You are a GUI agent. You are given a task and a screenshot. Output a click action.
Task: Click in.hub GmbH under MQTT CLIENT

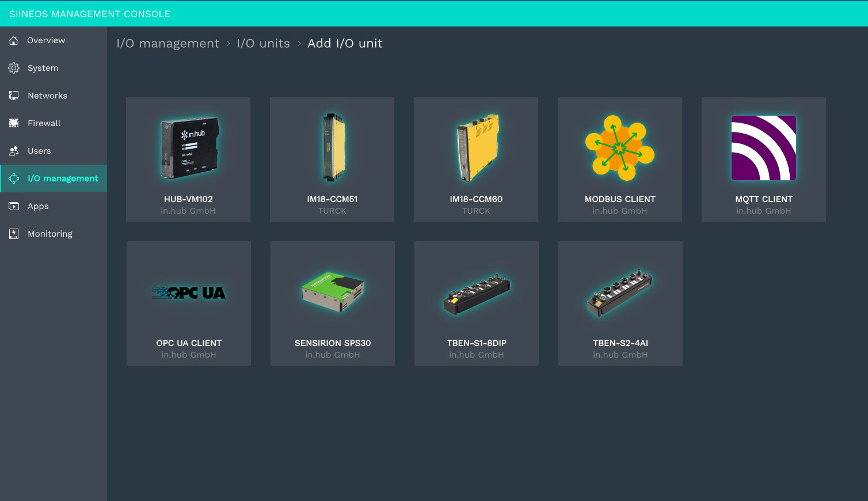pos(764,211)
